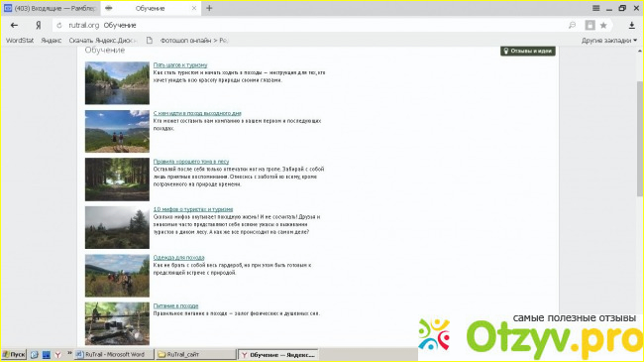
Task: Close the Обучение tab
Action: pos(194,8)
